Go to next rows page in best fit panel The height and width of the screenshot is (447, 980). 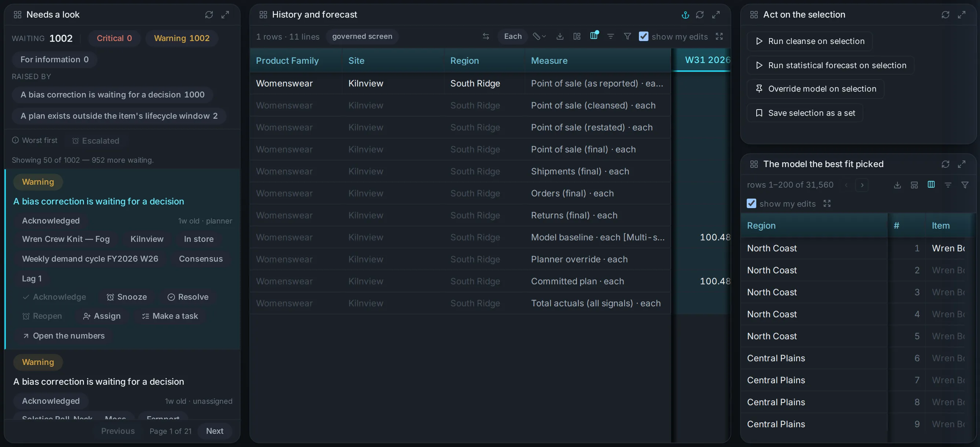pos(862,185)
